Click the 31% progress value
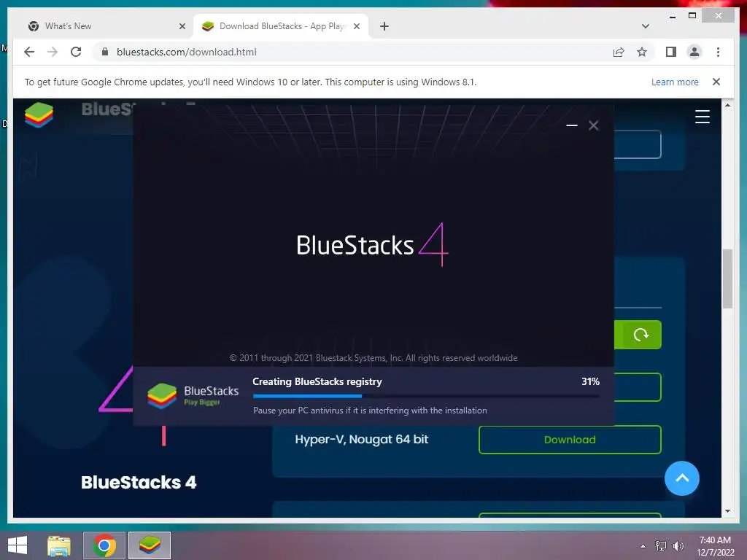 (590, 381)
